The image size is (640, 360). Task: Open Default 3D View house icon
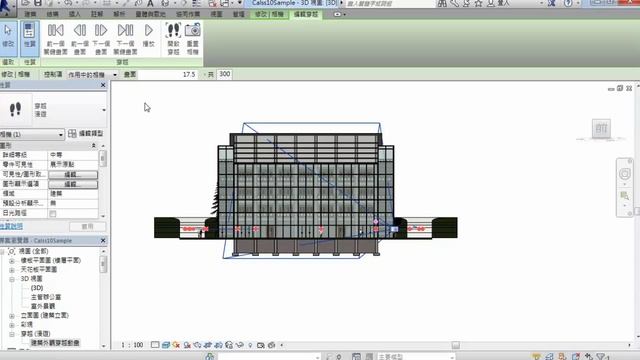click(x=165, y=3)
